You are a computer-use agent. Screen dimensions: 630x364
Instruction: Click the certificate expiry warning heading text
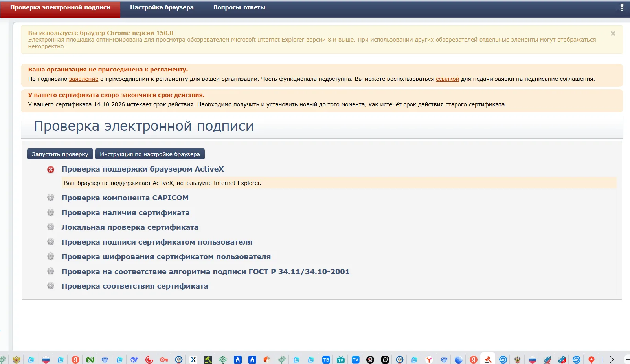pyautogui.click(x=116, y=95)
